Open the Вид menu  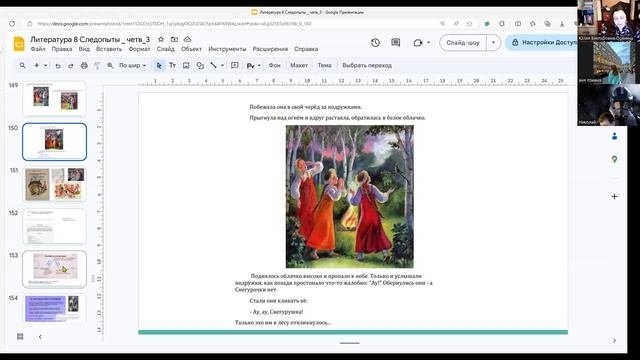coord(84,49)
